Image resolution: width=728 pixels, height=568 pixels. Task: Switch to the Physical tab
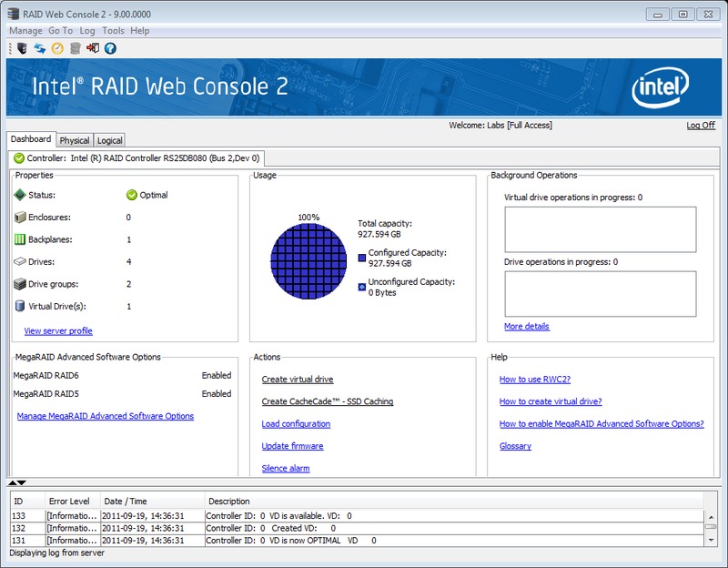tap(75, 140)
